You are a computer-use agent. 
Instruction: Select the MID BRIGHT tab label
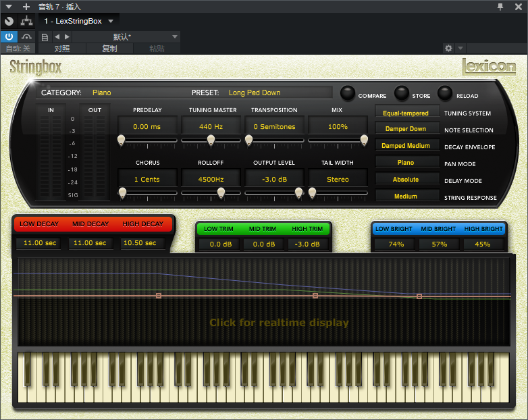point(438,229)
